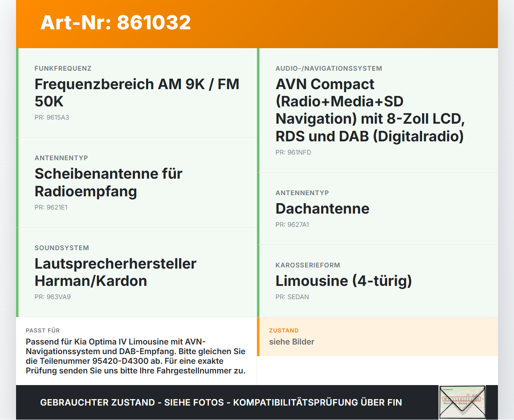Screen dimensions: 514x420
Task: Click 'Scheibenantenne für Radioempfang' text
Action: 108,182
